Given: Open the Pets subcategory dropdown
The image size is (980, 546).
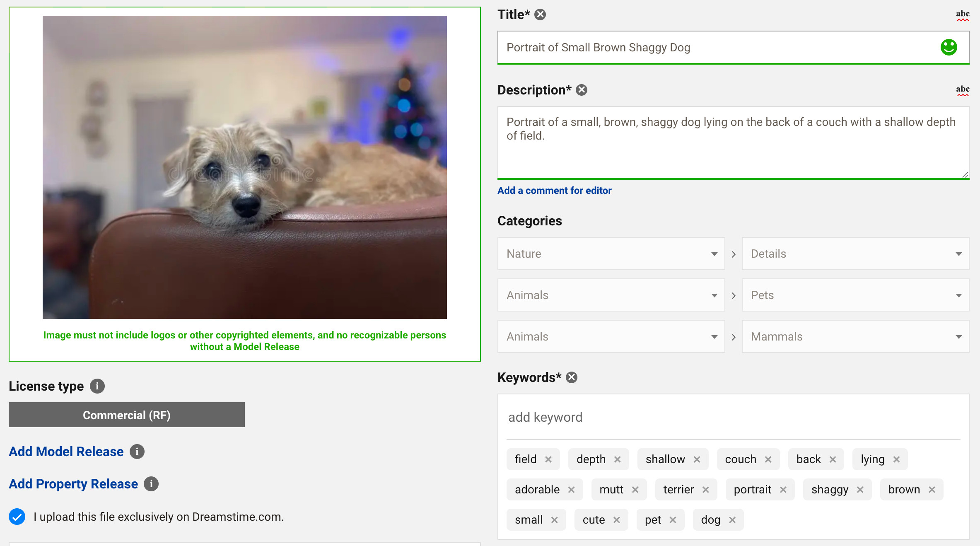Looking at the screenshot, I should pos(855,295).
